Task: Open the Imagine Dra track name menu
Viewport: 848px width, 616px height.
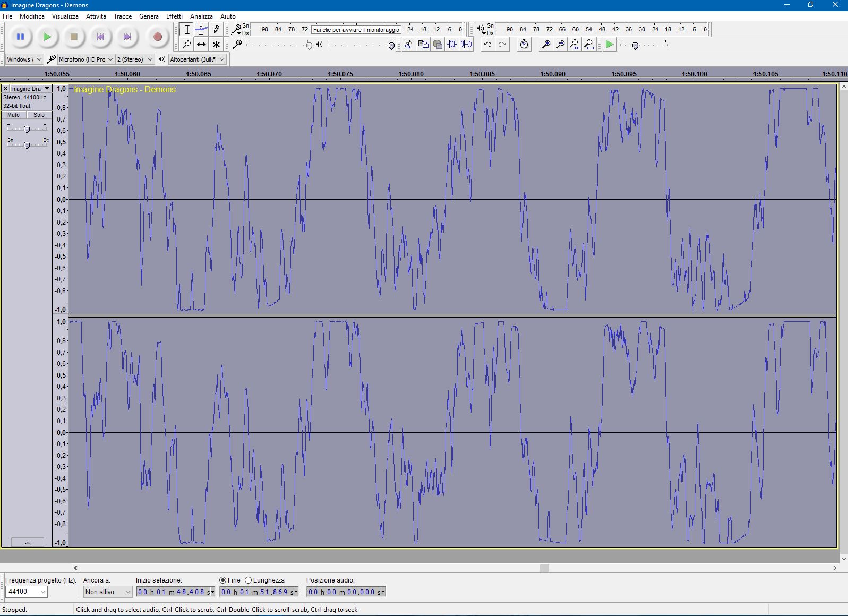Action: tap(31, 89)
